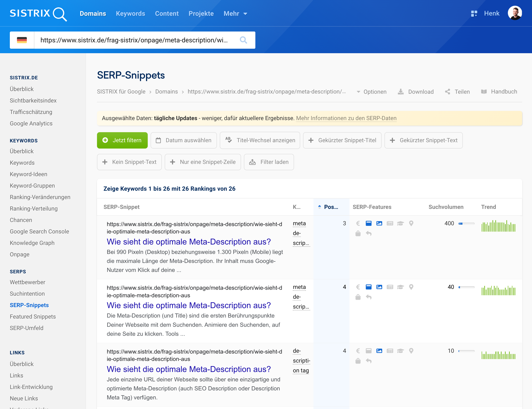The image size is (532, 409).
Task: Click the map pin SERP-Feature icon
Action: pyautogui.click(x=410, y=223)
